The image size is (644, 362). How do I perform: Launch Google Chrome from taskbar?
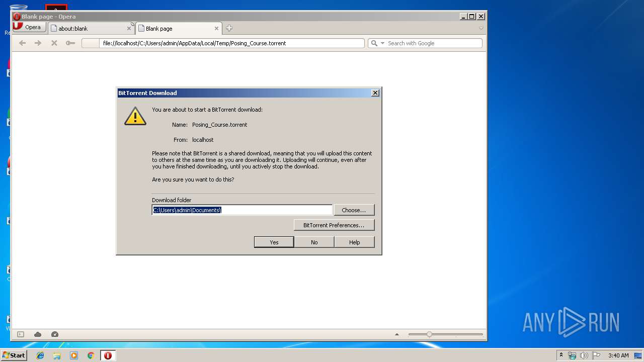point(91,355)
